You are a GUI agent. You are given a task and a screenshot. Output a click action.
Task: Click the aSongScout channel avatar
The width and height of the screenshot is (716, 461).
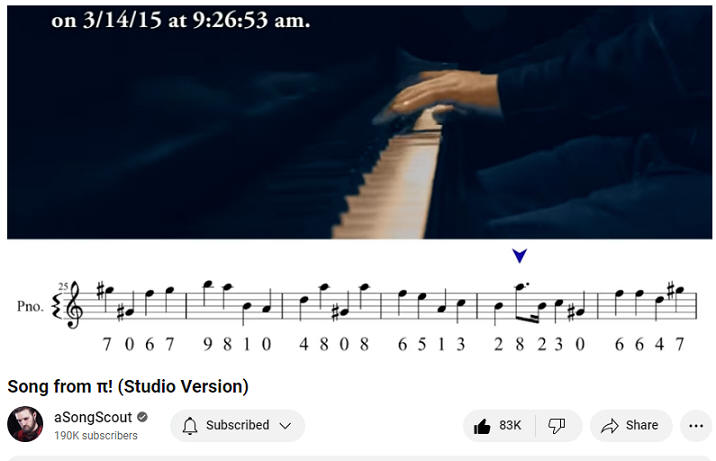coord(25,424)
